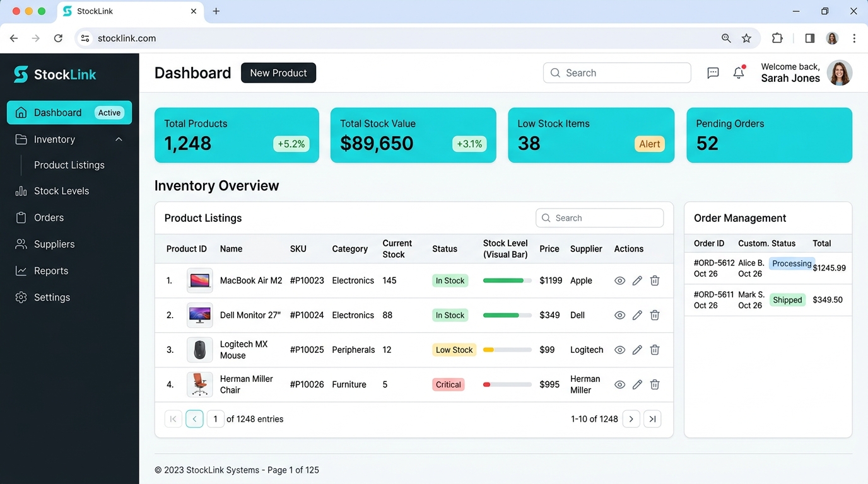Edit the Logitech MX Mouse row
Viewport: 868px width, 484px height.
point(637,350)
